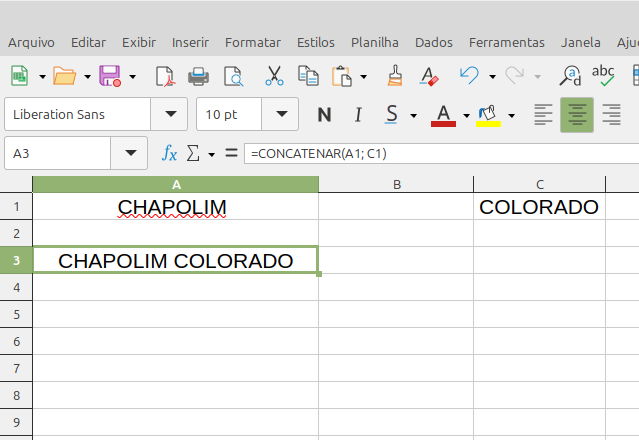Image resolution: width=639 pixels, height=440 pixels.
Task: Click the Export as PDF icon
Action: [x=165, y=76]
